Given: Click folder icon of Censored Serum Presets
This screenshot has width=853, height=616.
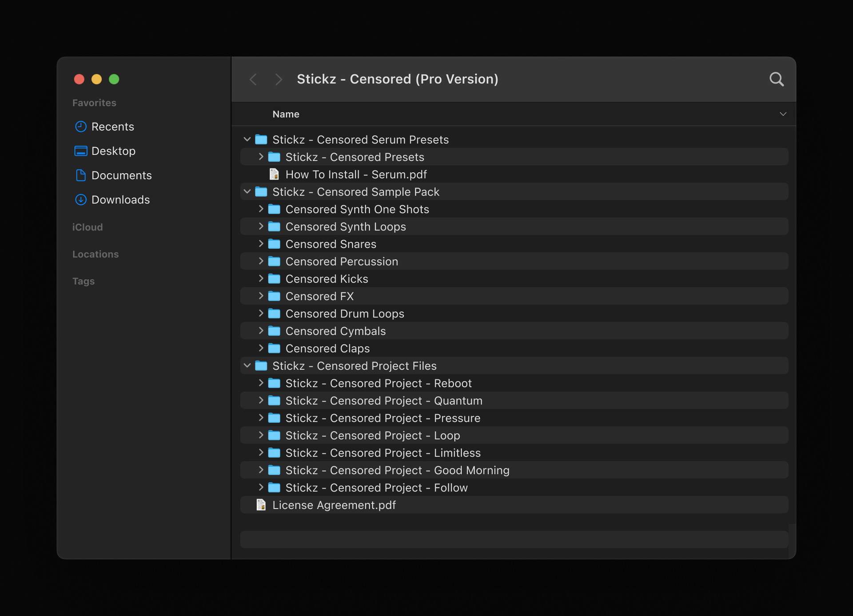Looking at the screenshot, I should [261, 139].
